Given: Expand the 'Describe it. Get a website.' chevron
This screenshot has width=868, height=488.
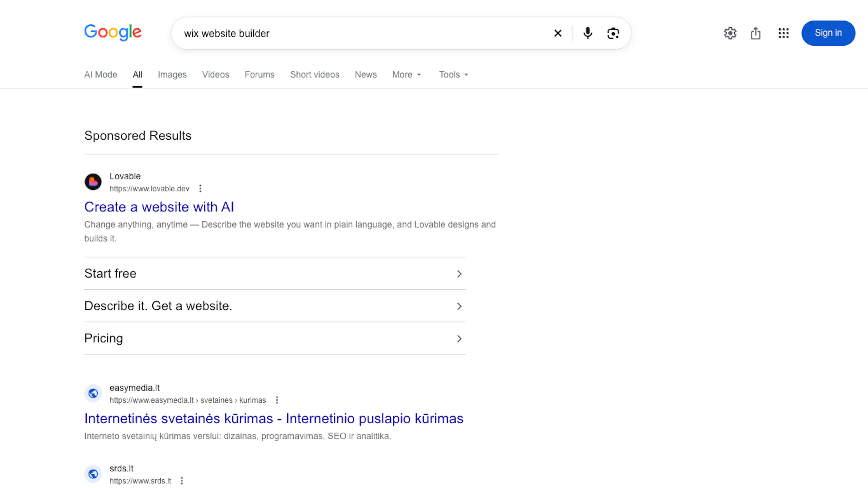Looking at the screenshot, I should click(x=459, y=306).
